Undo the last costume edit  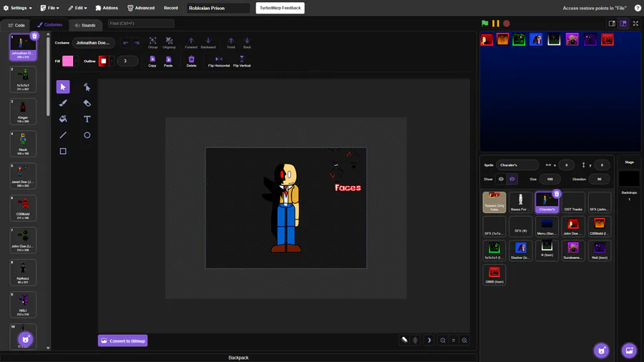(x=126, y=43)
